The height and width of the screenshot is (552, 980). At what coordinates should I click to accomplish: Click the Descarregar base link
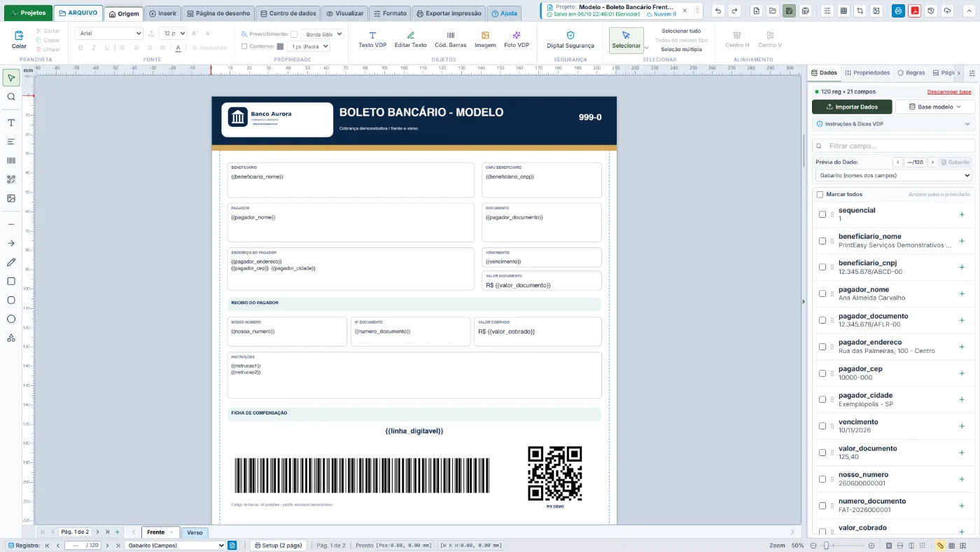(949, 92)
